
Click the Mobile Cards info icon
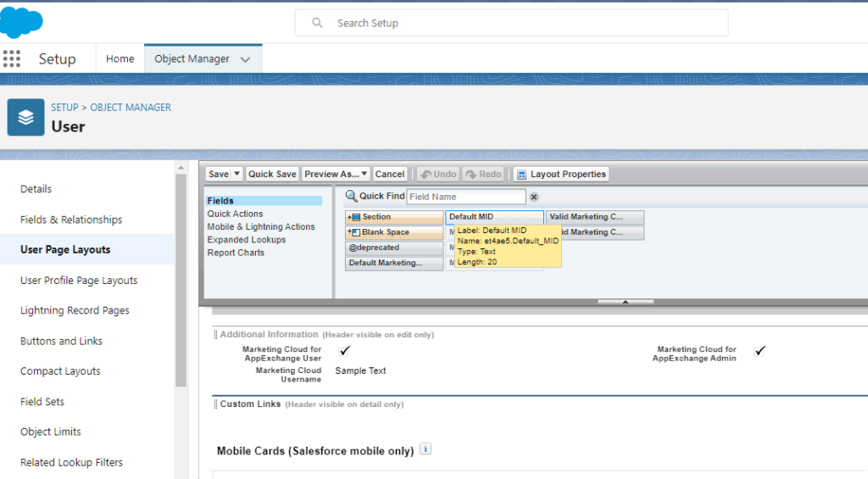point(426,449)
